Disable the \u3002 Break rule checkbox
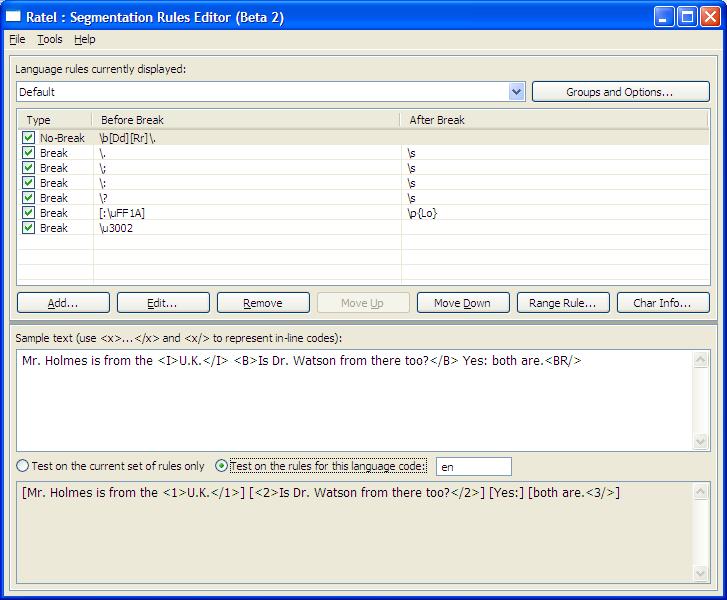This screenshot has width=727, height=600. point(28,228)
